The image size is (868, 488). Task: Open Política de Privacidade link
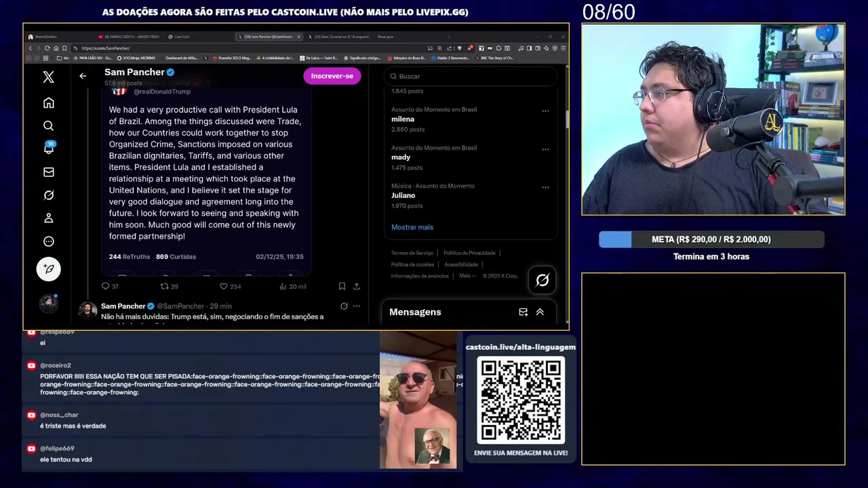point(469,253)
